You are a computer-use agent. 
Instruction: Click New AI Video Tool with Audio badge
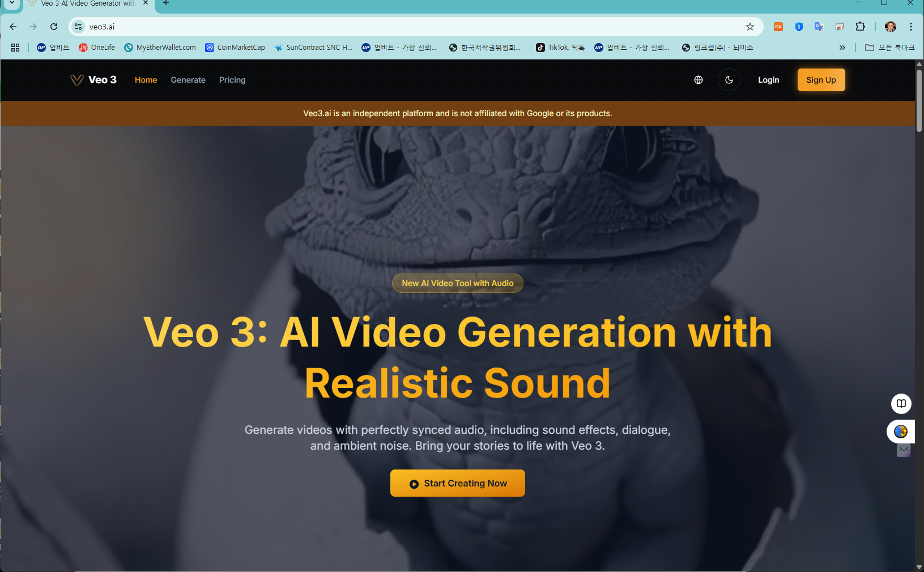point(458,283)
